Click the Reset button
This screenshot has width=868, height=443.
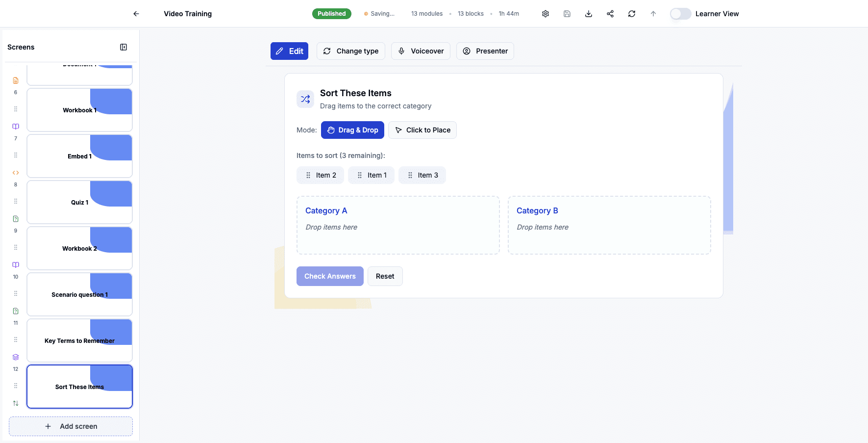[385, 276]
